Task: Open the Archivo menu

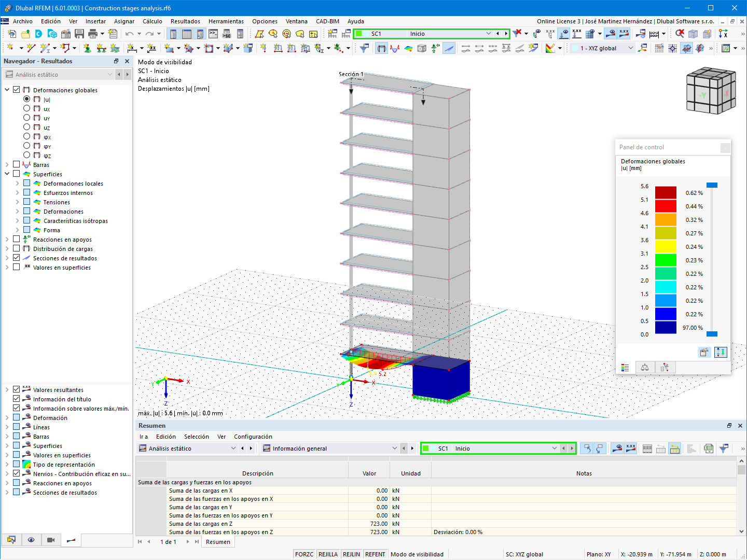Action: [x=23, y=21]
